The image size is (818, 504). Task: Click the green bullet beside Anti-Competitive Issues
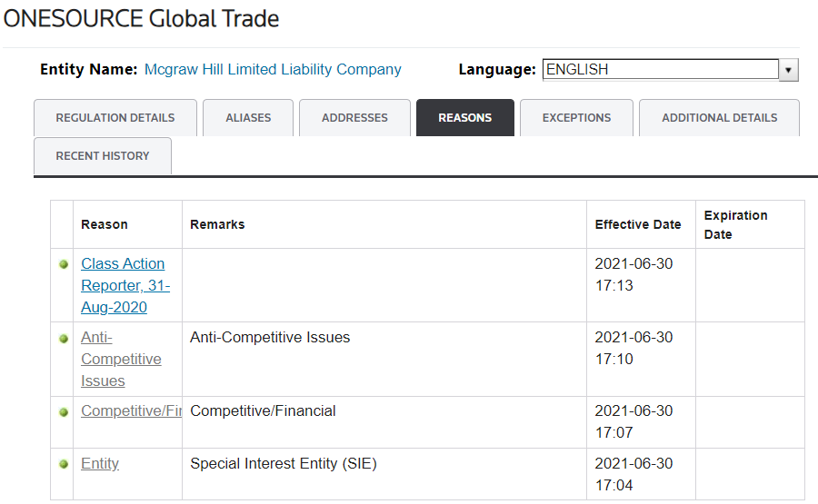pyautogui.click(x=64, y=338)
